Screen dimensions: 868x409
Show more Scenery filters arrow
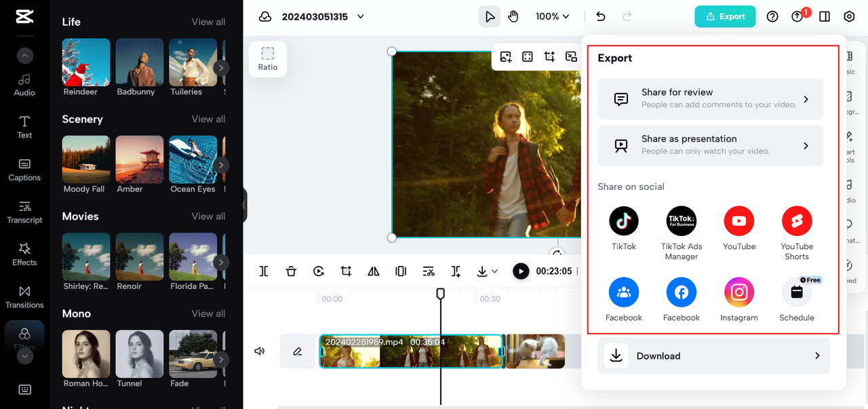pos(221,165)
